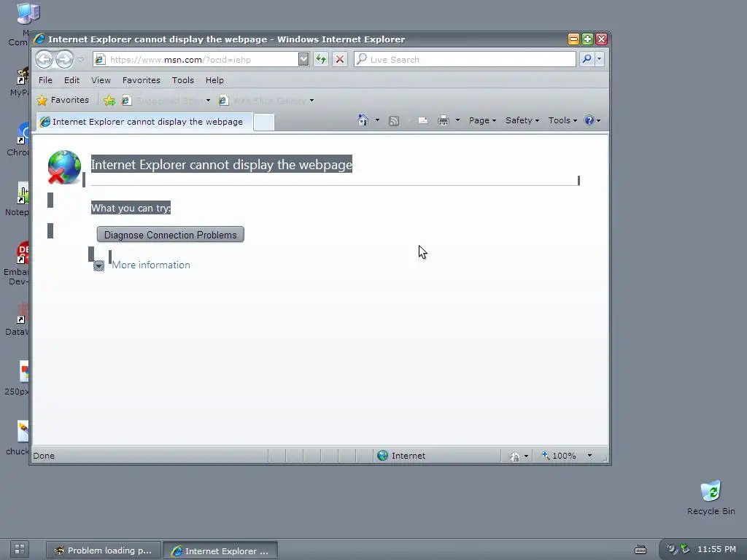The width and height of the screenshot is (747, 560).
Task: Click the msn.com address bar
Action: click(196, 60)
